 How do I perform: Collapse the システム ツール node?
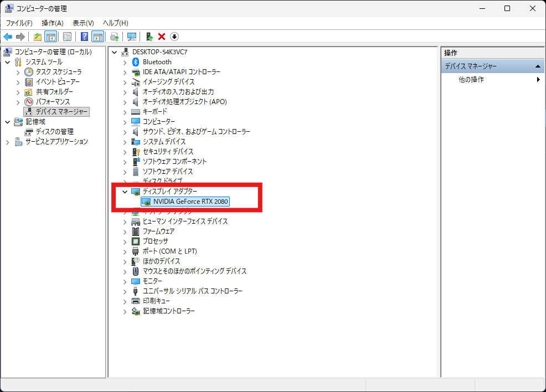coord(8,63)
